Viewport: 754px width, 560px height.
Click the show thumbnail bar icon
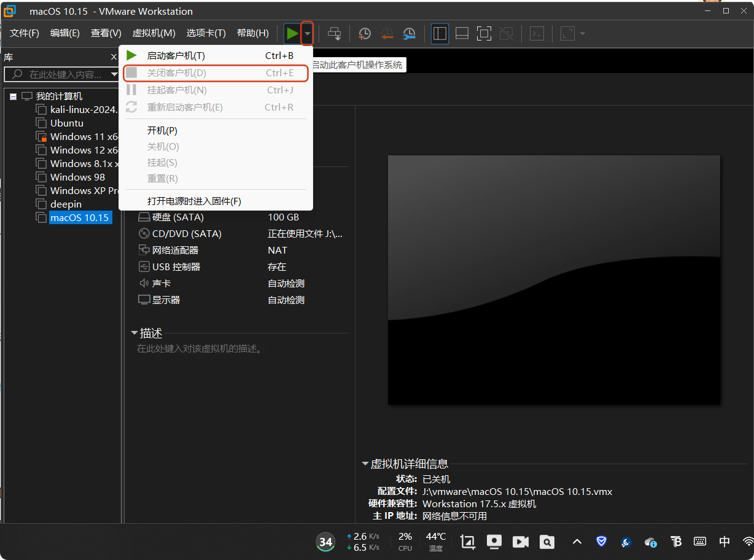[x=462, y=34]
